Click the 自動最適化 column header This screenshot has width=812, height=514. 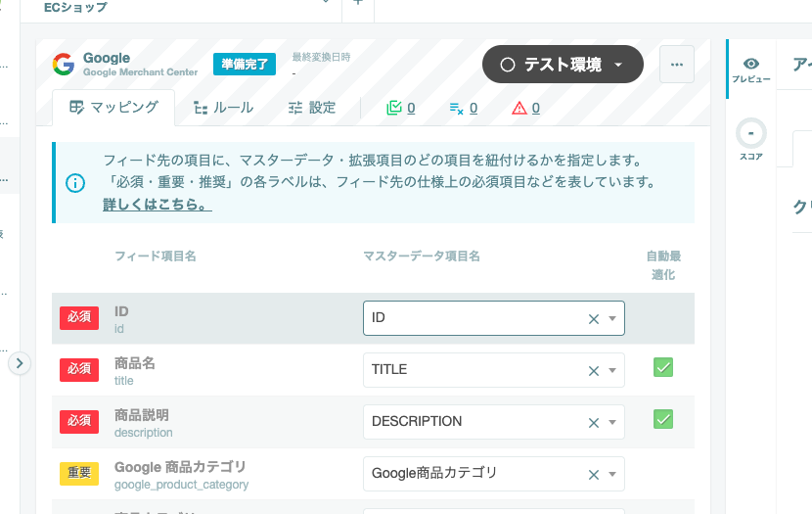tap(663, 265)
